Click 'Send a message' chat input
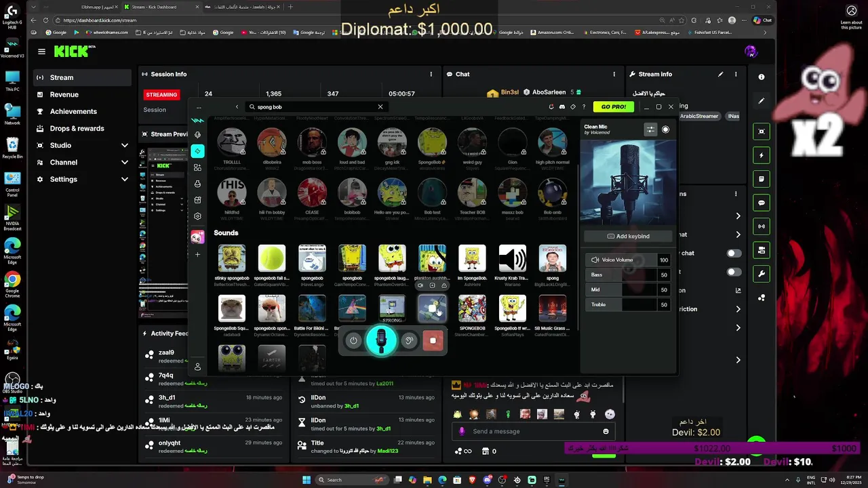 coord(533,431)
